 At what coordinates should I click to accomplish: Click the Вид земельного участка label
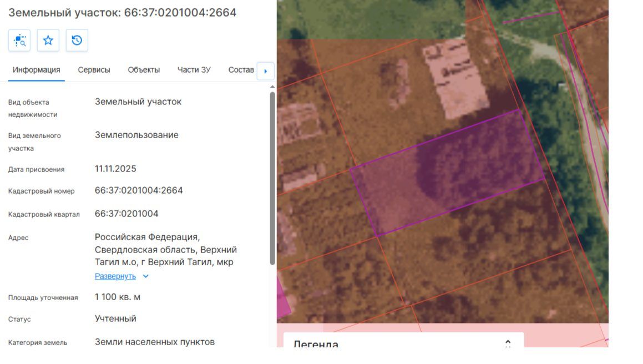point(34,142)
